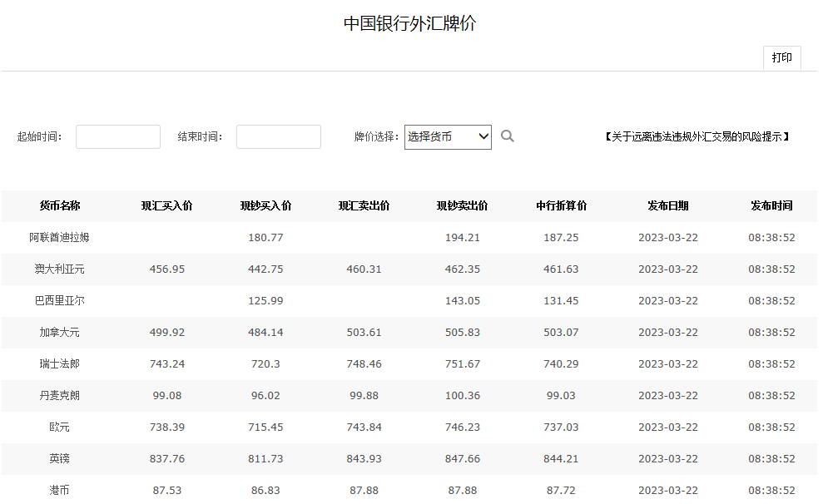Click the 中行折算价 column header
Image resolution: width=823 pixels, height=504 pixels.
(562, 206)
